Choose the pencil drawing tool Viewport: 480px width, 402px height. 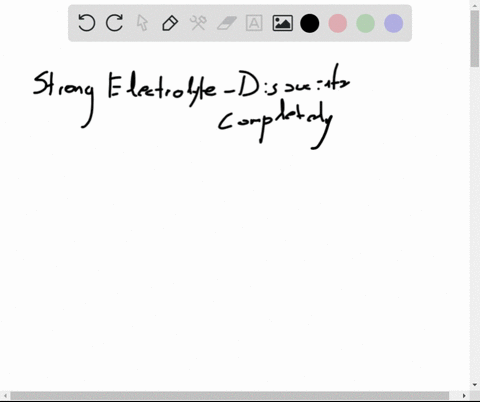point(170,23)
